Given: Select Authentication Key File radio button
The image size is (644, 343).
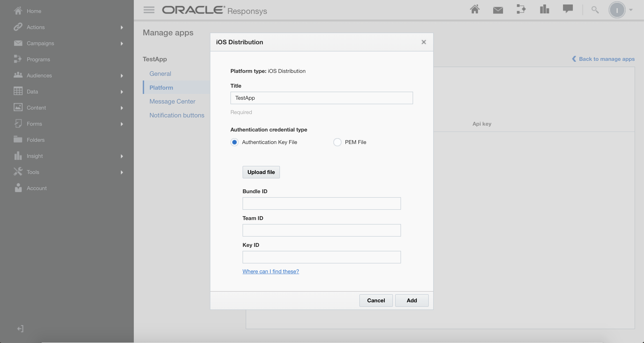Looking at the screenshot, I should [234, 142].
